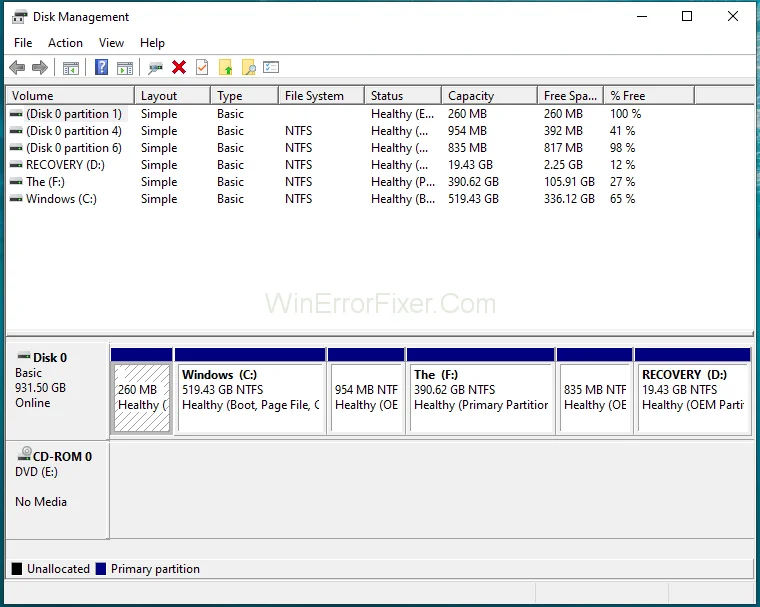Click the Properties checkmark page icon
The image size is (760, 607).
(x=202, y=67)
